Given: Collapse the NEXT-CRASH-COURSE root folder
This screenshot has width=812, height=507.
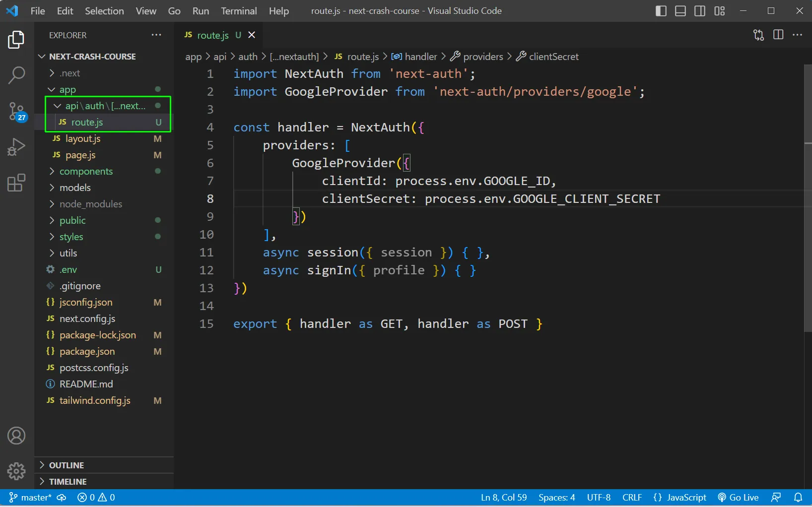Looking at the screenshot, I should click(x=104, y=57).
